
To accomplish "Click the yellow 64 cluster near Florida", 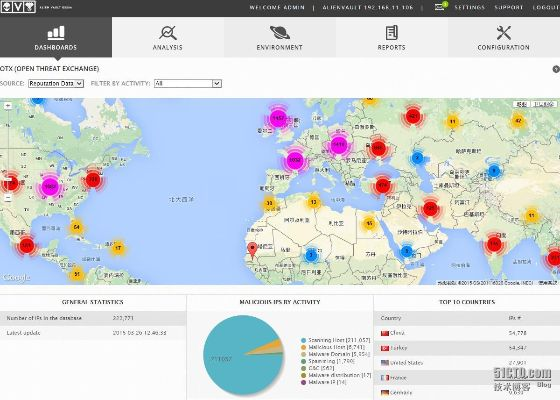I will point(76,227).
